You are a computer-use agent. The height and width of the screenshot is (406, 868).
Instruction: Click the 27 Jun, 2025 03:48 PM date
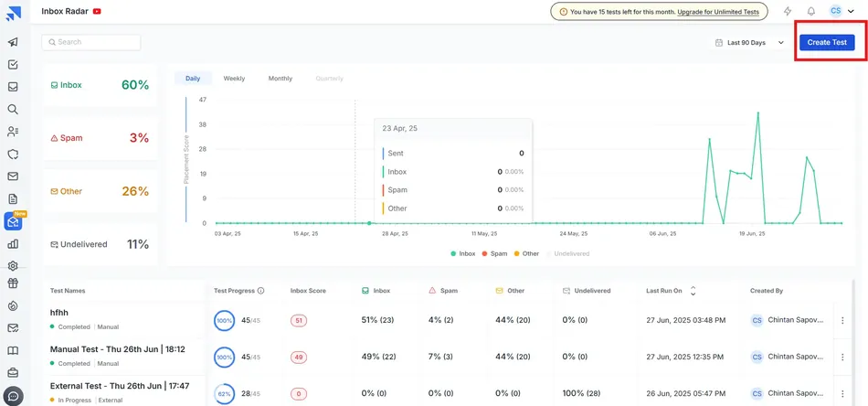click(x=686, y=320)
